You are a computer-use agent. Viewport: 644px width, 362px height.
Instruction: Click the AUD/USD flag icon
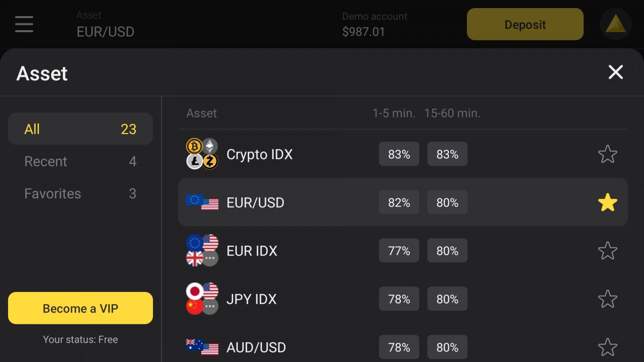(x=202, y=347)
